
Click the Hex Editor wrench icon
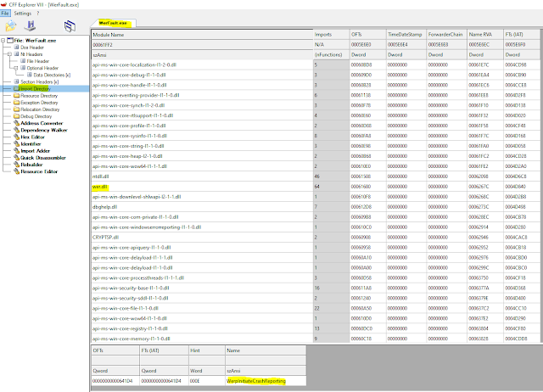click(16, 137)
